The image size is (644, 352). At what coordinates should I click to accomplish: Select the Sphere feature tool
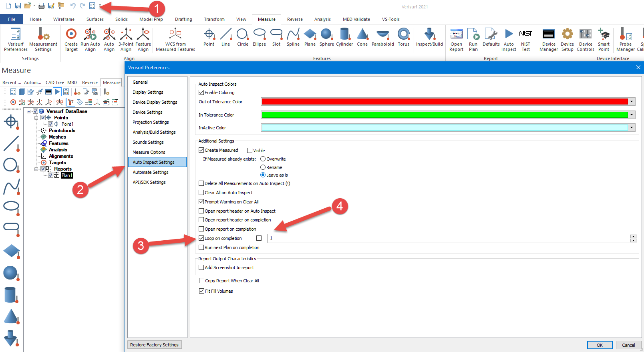click(x=327, y=37)
